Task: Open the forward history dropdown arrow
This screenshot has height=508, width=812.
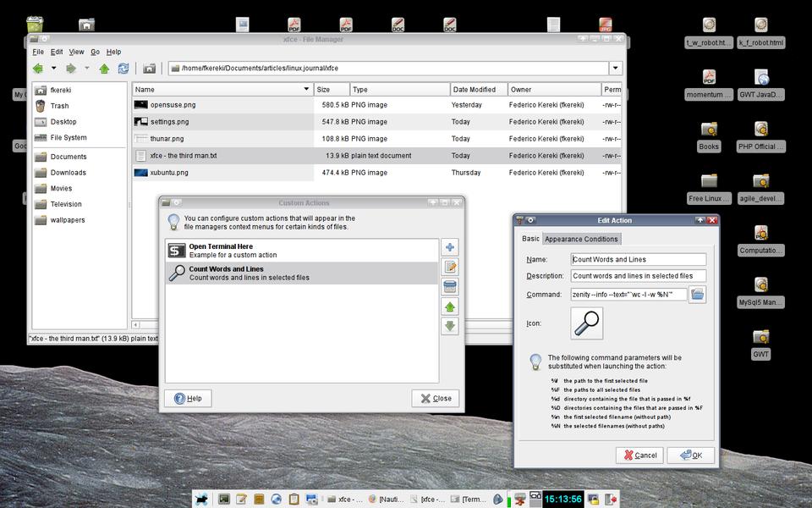Action: point(86,69)
